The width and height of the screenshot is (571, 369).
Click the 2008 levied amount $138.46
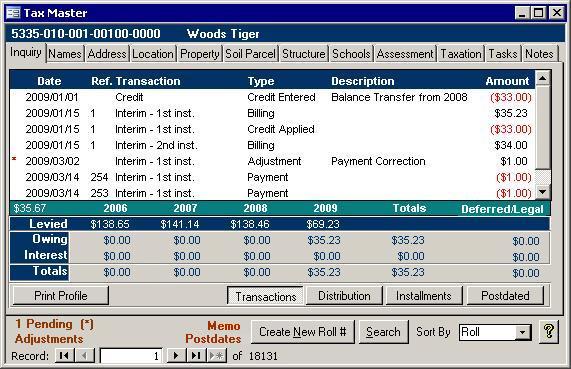(x=250, y=224)
